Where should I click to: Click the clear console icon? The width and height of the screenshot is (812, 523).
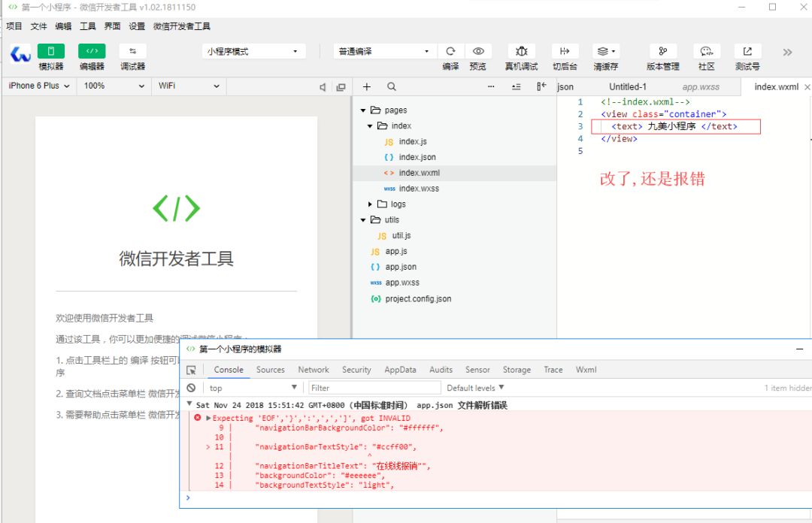(x=191, y=388)
